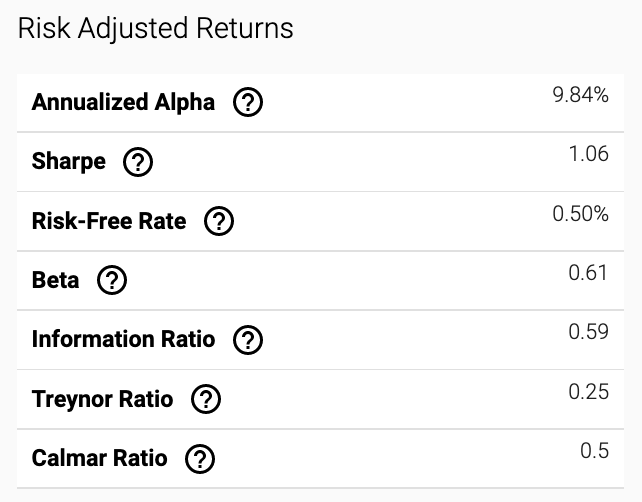
Task: Click the Risk Adjusted Returns heading
Action: 156,29
